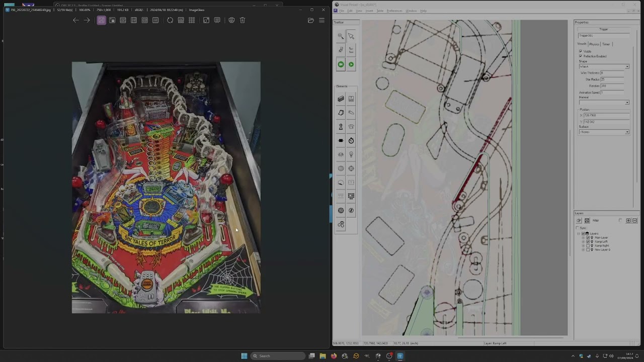Toggle the Reflection Enabled checkbox
Image resolution: width=644 pixels, height=362 pixels.
point(581,56)
